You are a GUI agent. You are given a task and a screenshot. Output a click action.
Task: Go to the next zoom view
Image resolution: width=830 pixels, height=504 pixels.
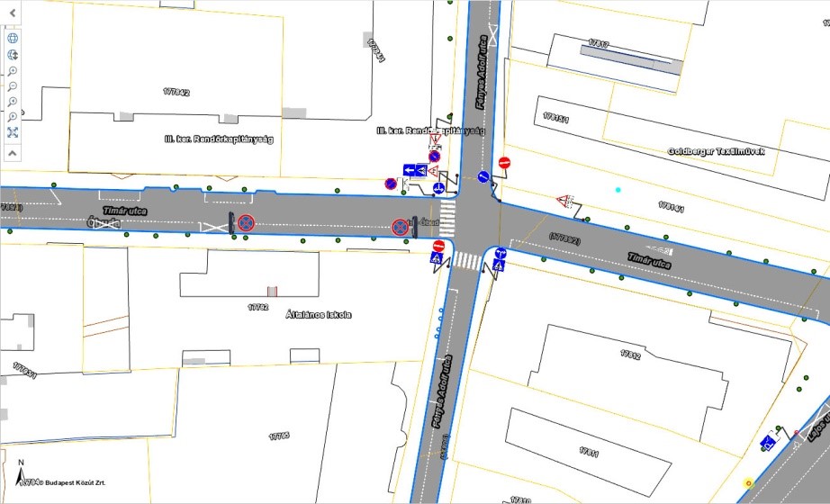click(13, 117)
